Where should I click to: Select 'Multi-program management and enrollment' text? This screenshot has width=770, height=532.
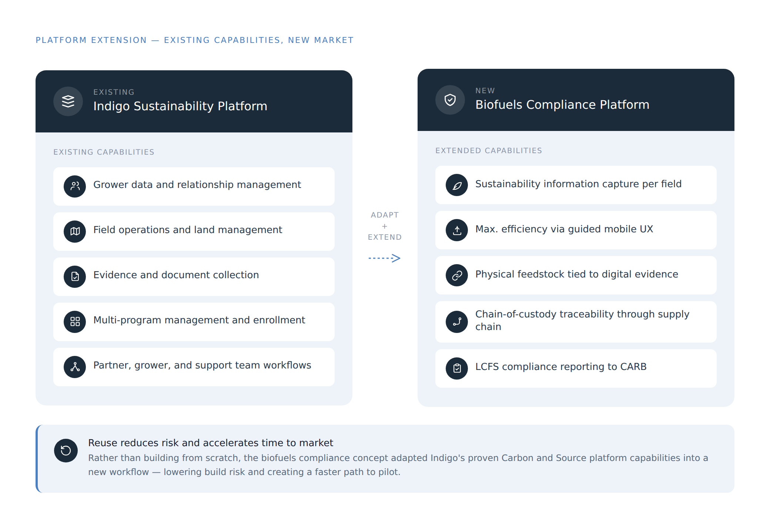(x=199, y=320)
